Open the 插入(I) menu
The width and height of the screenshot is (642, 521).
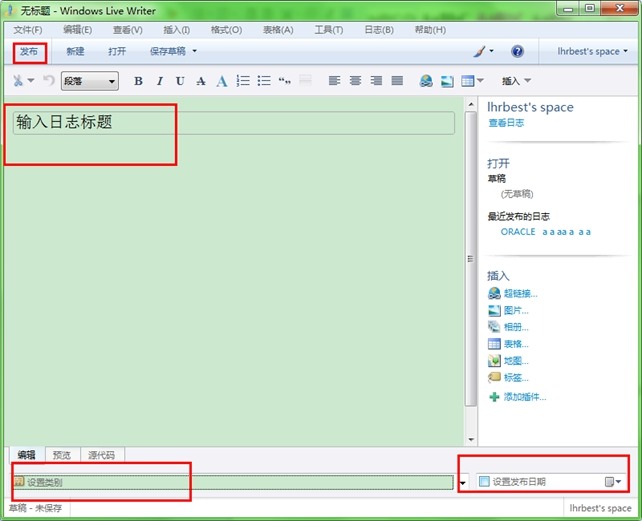click(x=176, y=30)
